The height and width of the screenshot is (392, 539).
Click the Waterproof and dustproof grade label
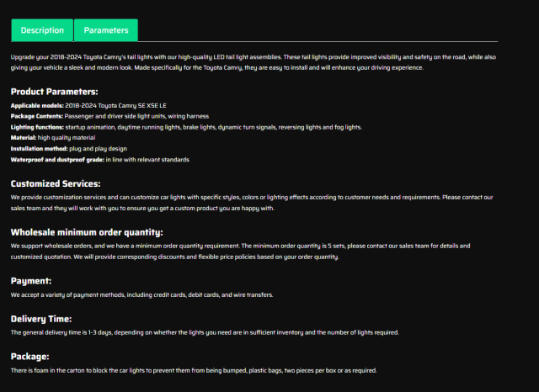pyautogui.click(x=57, y=159)
